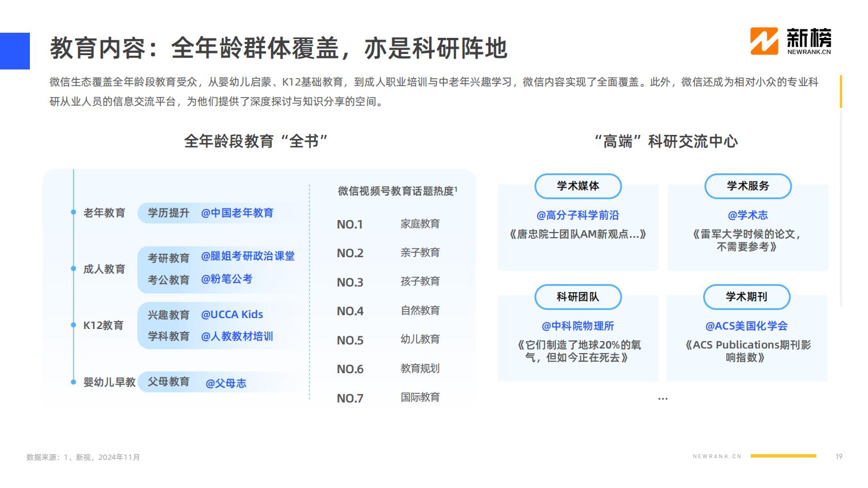
Task: Click the footer NEWRANK.CN text
Action: click(717, 456)
